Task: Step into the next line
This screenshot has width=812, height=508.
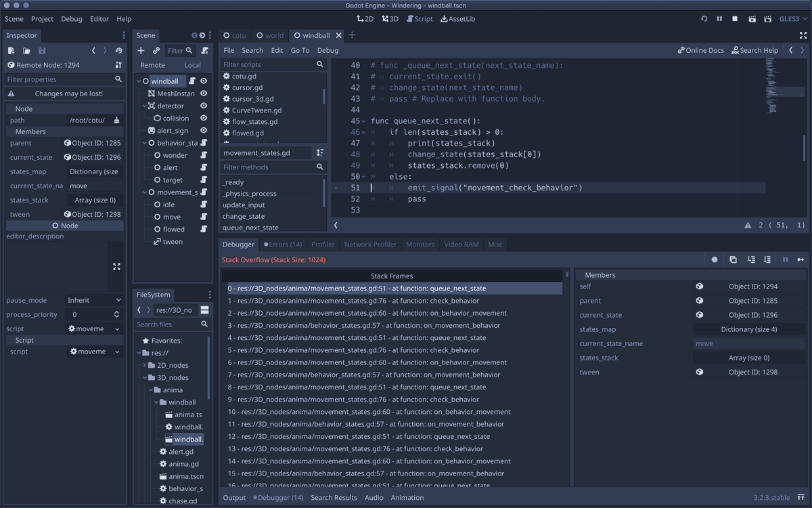Action: 751,259
